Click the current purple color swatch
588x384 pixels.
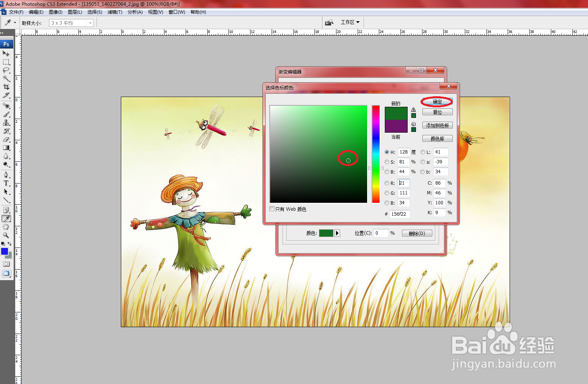[396, 126]
